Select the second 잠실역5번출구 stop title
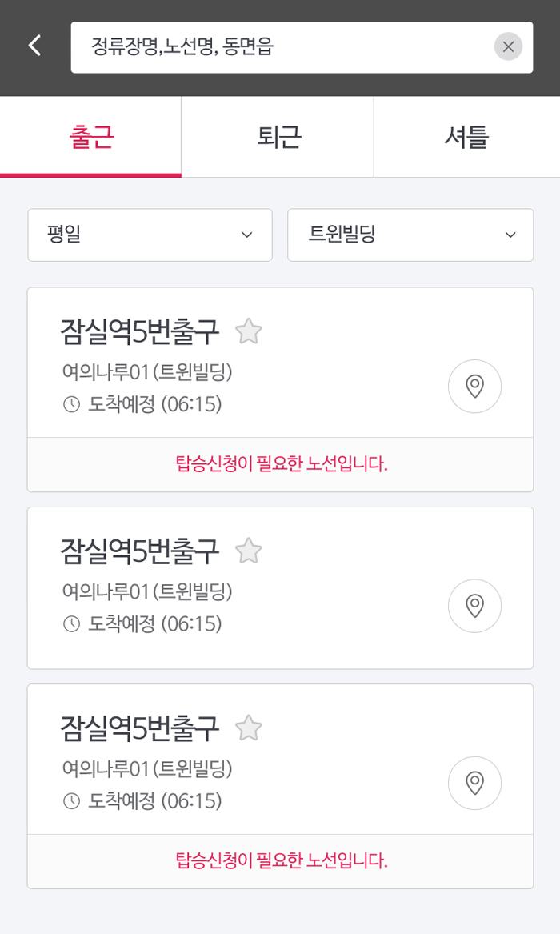560x934 pixels. 139,551
